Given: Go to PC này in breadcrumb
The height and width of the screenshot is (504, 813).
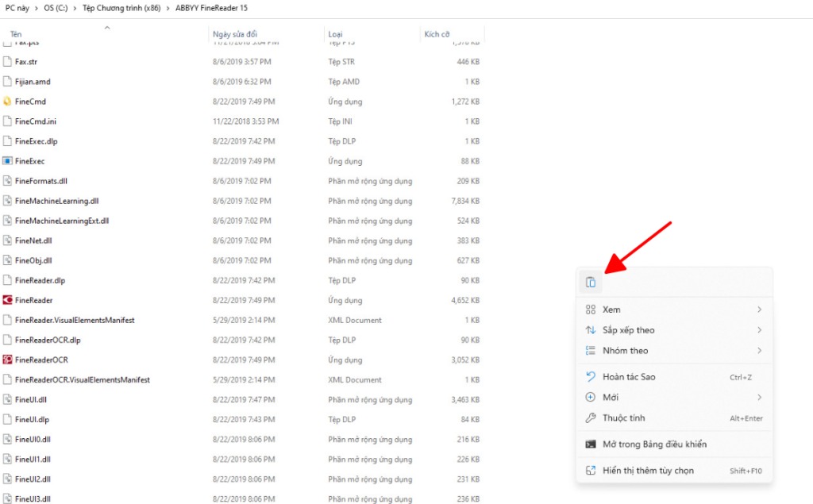Looking at the screenshot, I should (x=17, y=8).
